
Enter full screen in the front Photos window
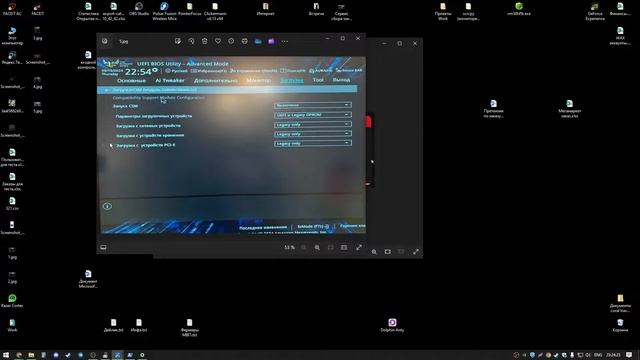pos(359,247)
